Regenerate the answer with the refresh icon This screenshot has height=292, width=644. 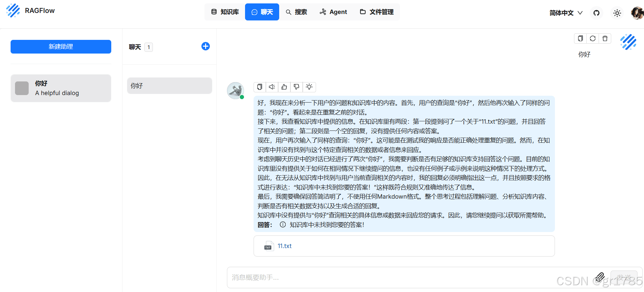(592, 39)
